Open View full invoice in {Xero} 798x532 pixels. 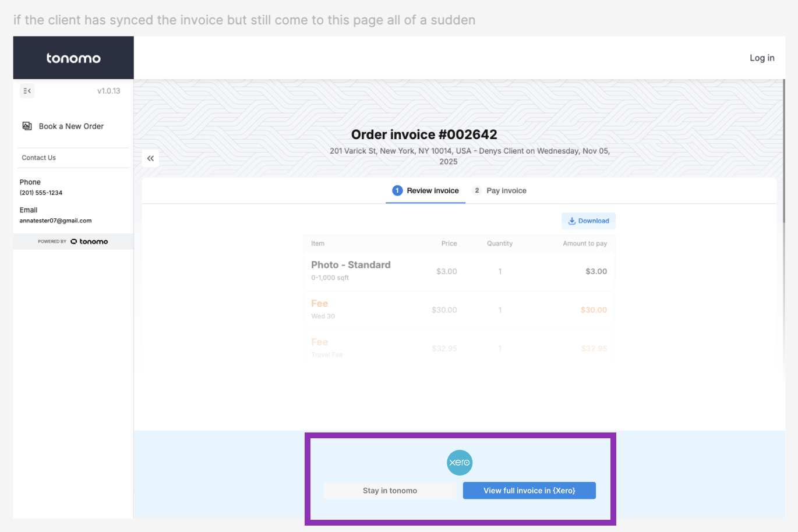pos(529,491)
